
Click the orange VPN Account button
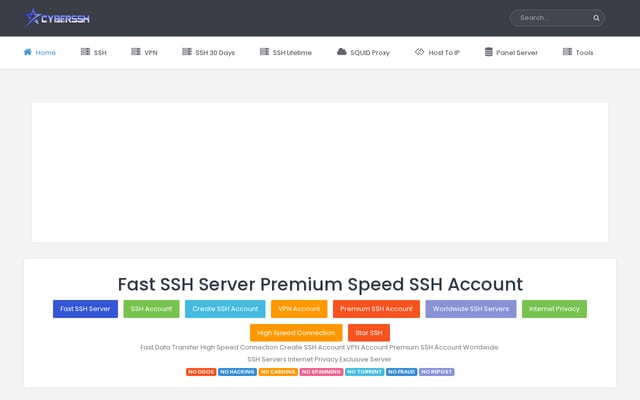[299, 309]
